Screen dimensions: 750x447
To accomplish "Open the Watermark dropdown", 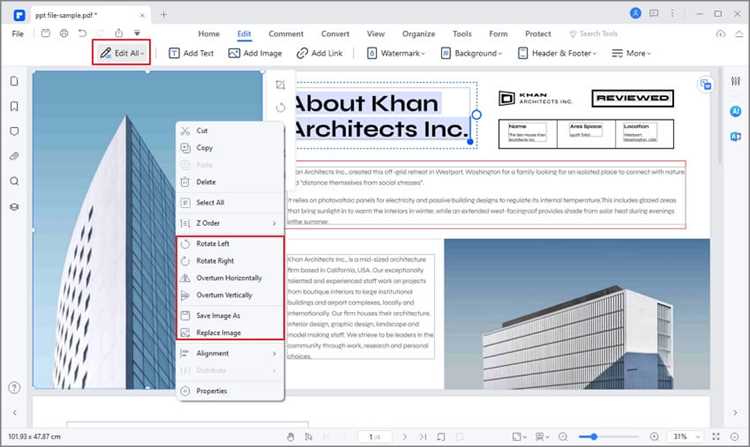I will 396,53.
